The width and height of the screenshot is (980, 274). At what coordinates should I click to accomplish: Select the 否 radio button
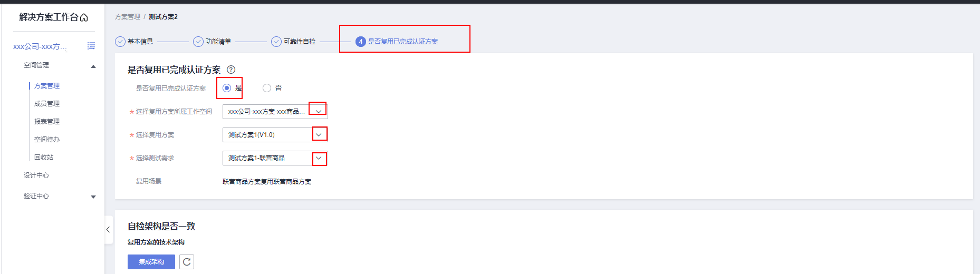(x=267, y=88)
